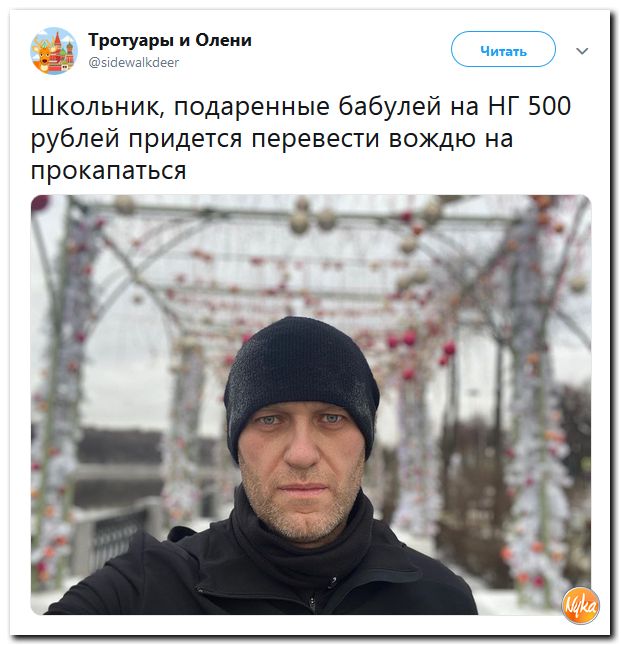Open the @sidewalkdeer handle link
621x646 pixels.
point(134,62)
